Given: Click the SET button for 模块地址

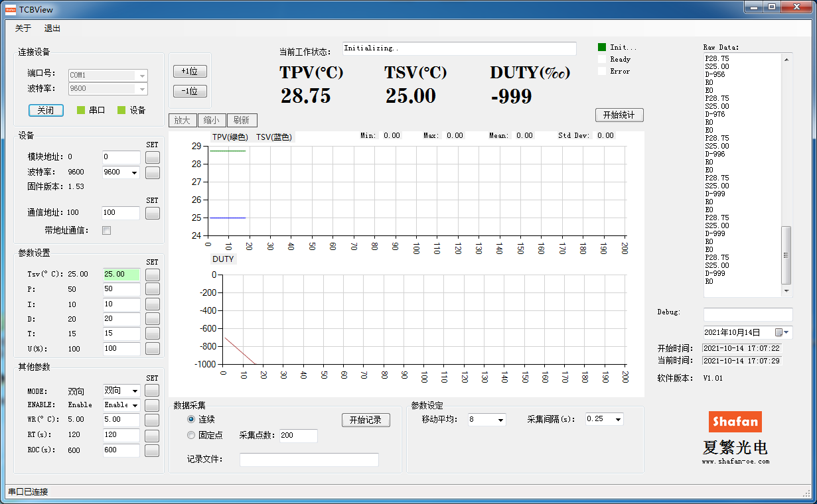Looking at the screenshot, I should coord(153,158).
